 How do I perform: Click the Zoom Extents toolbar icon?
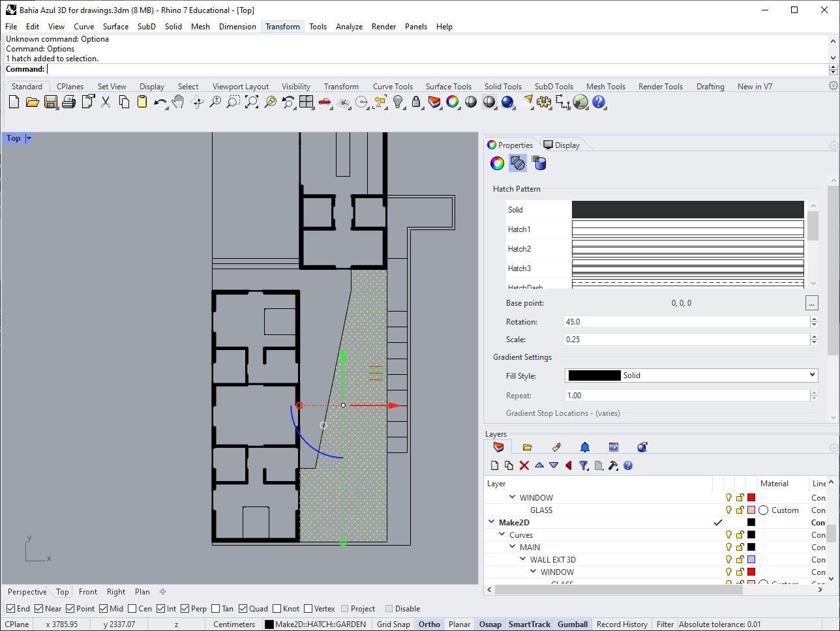click(252, 102)
